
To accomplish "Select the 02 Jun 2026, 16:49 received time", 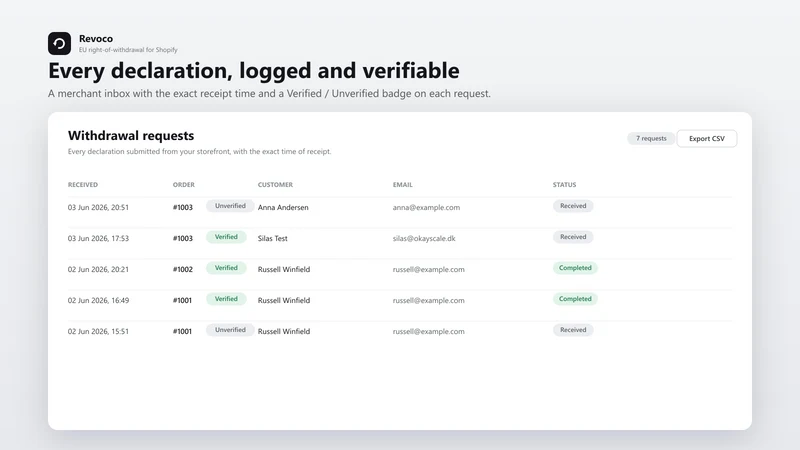I will [98, 301].
